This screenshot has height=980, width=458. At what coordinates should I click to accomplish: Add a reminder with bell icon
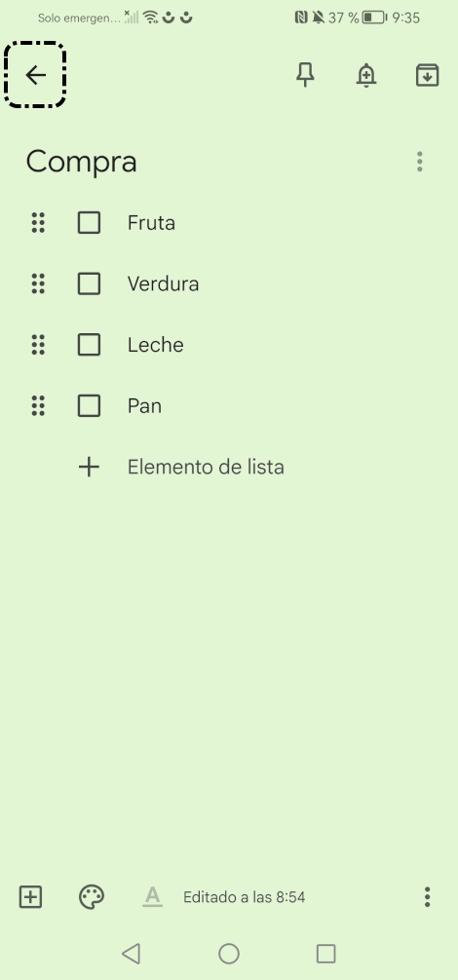tap(366, 76)
